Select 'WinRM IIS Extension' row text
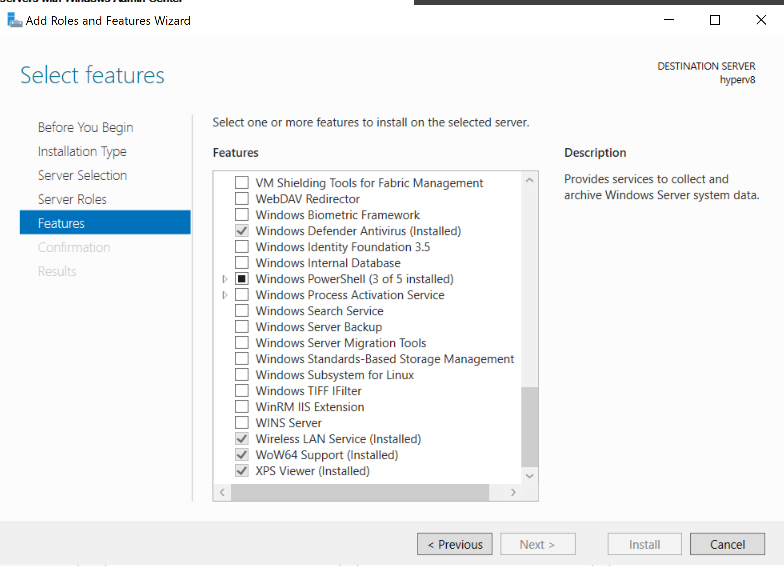This screenshot has width=784, height=566. 310,407
